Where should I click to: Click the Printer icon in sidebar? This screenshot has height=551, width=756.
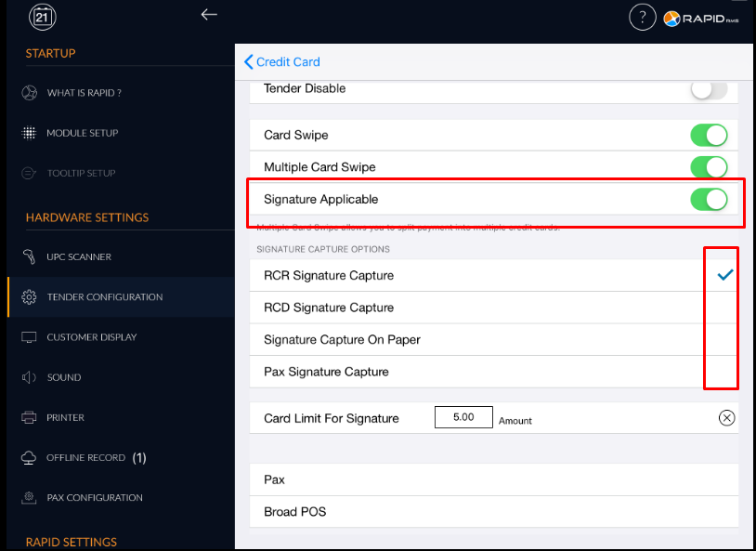tap(29, 417)
